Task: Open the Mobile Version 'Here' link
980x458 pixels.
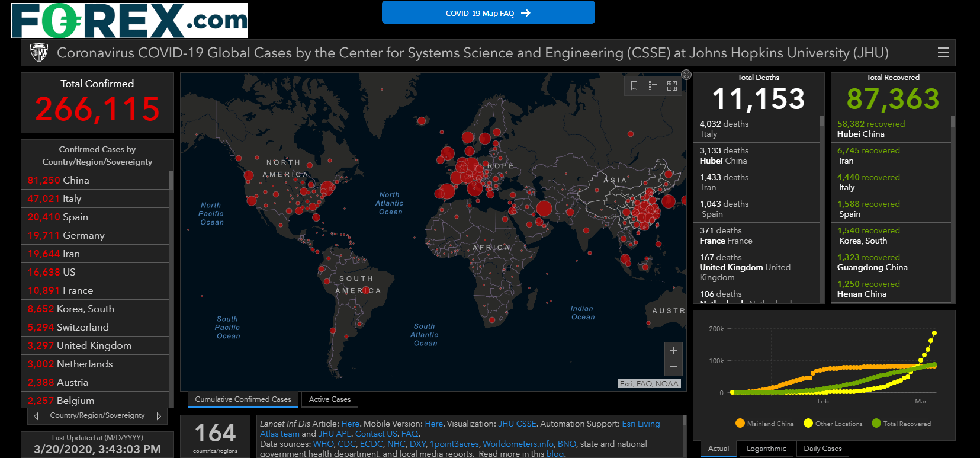Action: 433,424
